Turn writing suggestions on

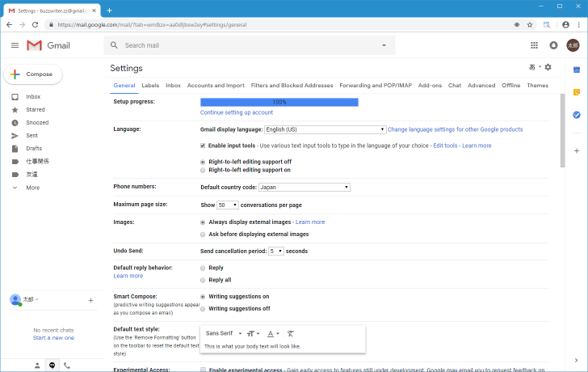[203, 297]
